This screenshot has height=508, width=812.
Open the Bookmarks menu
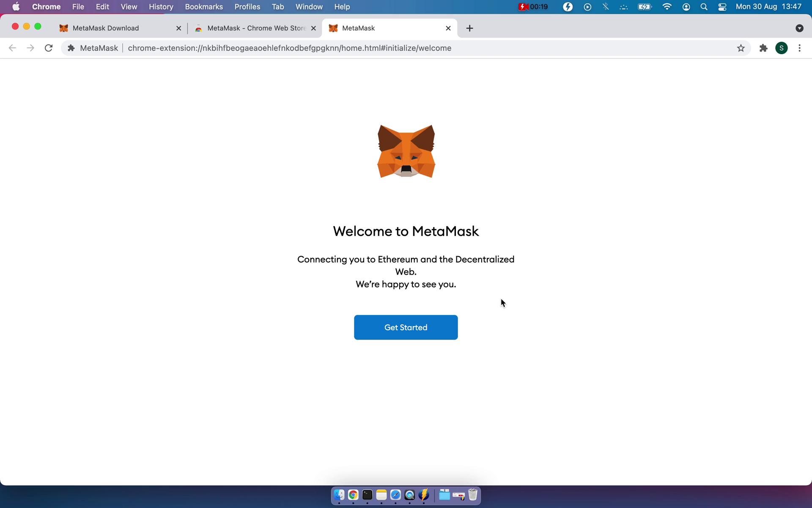[x=204, y=7]
